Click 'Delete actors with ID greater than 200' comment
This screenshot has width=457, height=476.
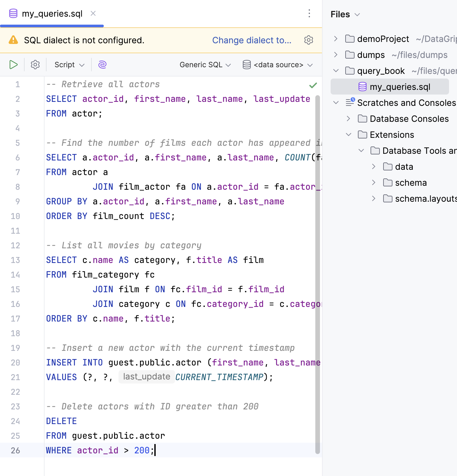[152, 406]
